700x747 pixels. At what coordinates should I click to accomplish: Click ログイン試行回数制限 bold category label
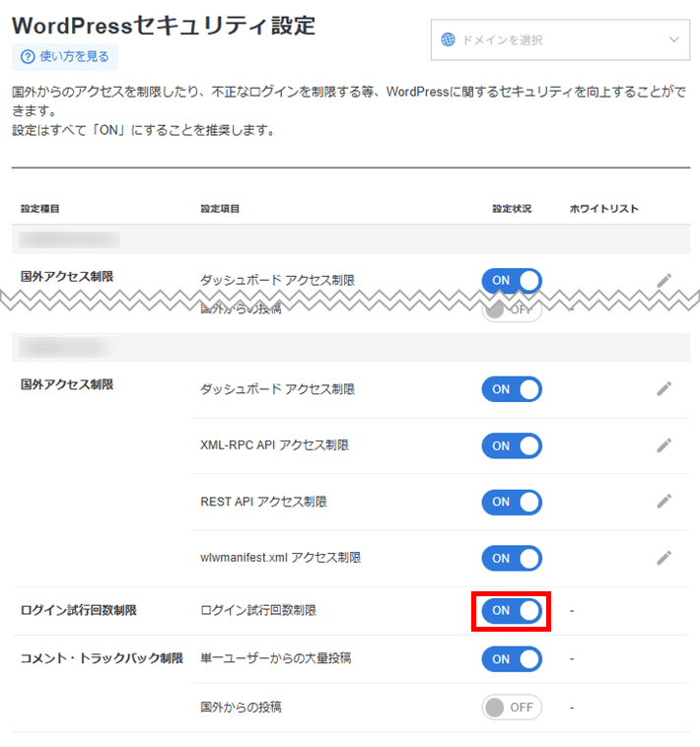(79, 610)
